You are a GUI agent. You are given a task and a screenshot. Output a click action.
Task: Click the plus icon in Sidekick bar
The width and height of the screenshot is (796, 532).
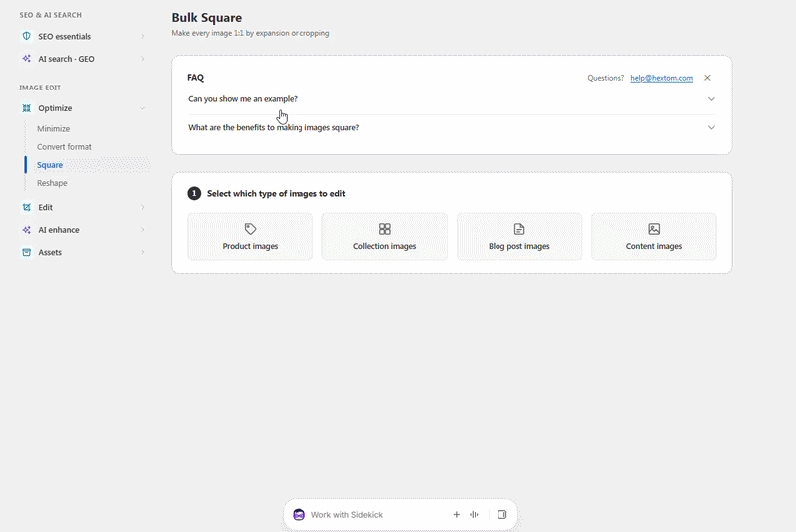click(457, 515)
